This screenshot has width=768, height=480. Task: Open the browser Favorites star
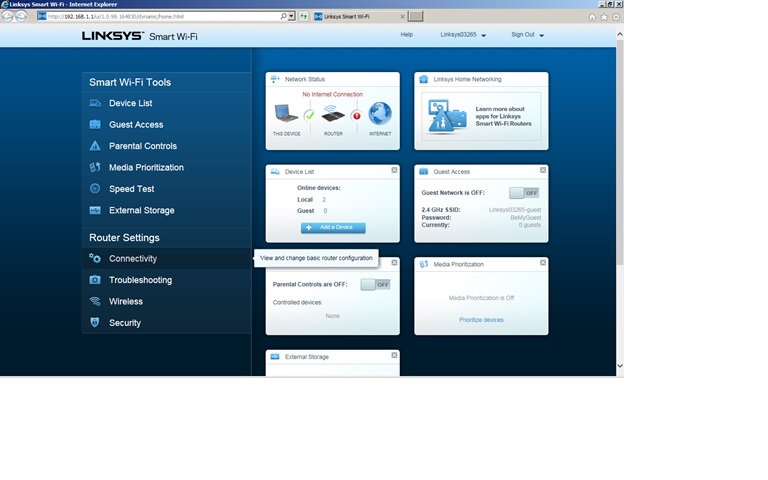pyautogui.click(x=604, y=17)
